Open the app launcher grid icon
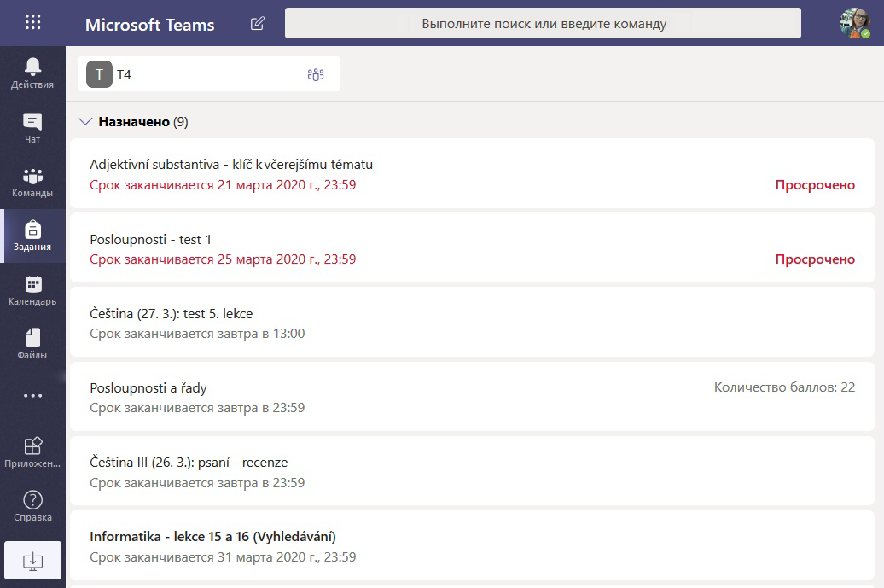The image size is (884, 588). (x=32, y=22)
